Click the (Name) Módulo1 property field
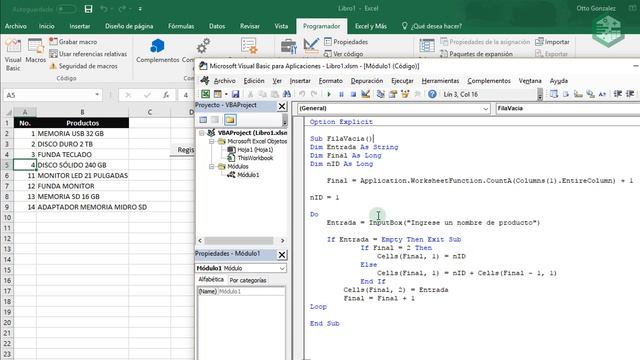 point(241,291)
